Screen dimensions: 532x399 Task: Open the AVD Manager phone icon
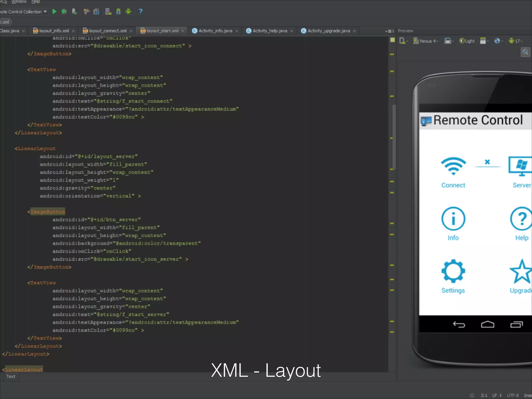(x=108, y=12)
